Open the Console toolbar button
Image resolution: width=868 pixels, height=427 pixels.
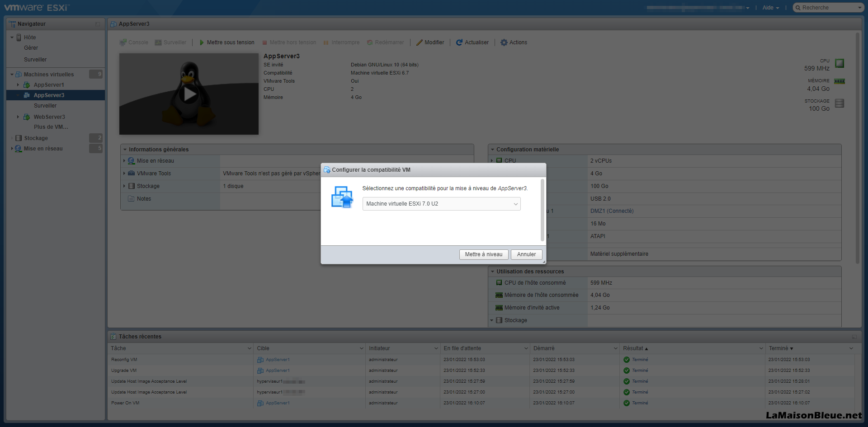(134, 42)
